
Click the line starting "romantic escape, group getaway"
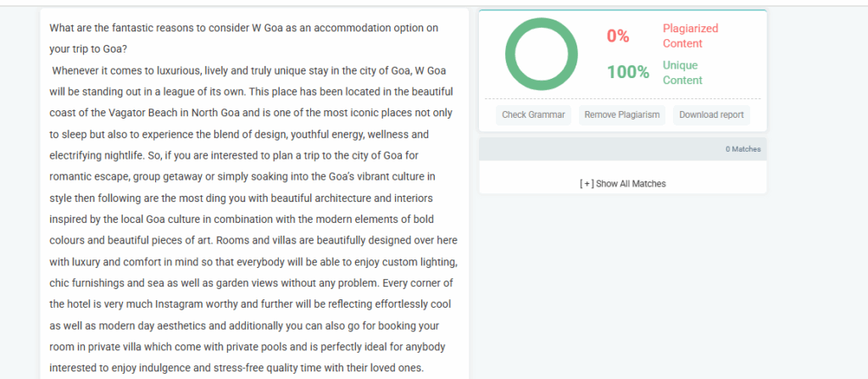pyautogui.click(x=242, y=176)
